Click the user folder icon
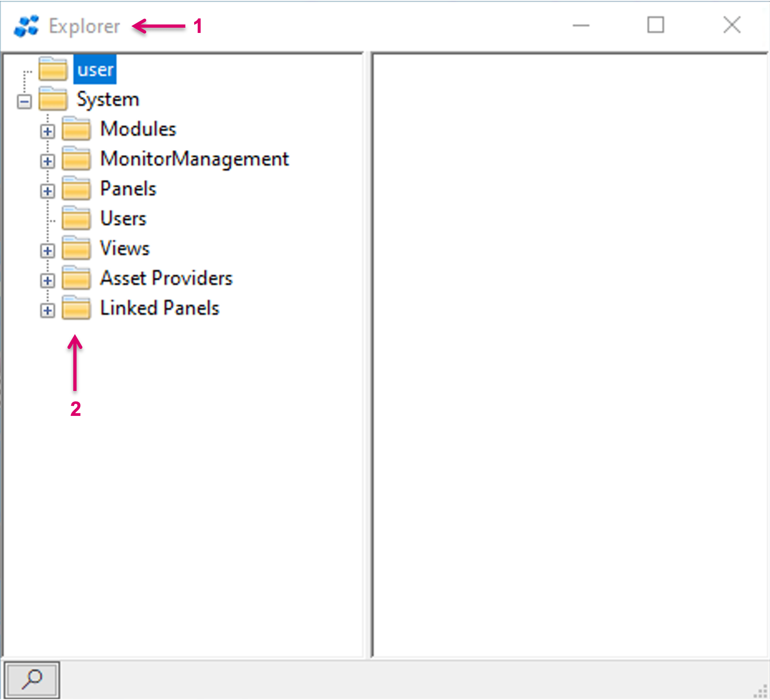Viewport: 770px width, 700px height. (x=53, y=69)
